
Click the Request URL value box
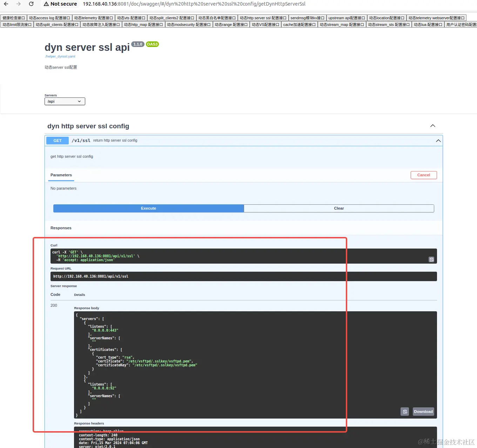pyautogui.click(x=244, y=276)
